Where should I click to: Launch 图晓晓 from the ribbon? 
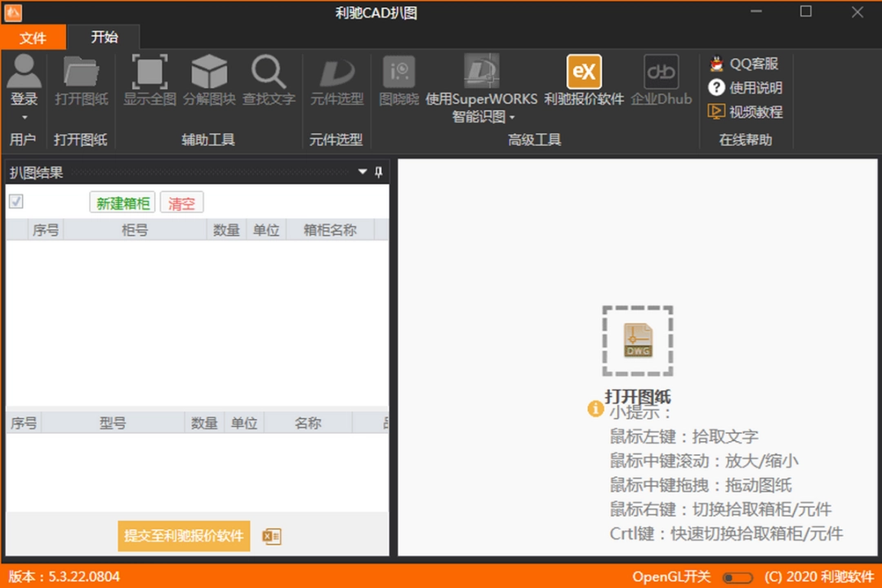[x=399, y=72]
